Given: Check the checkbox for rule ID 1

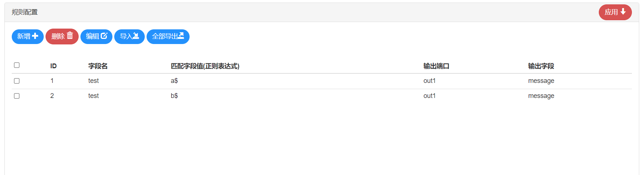Looking at the screenshot, I should pos(17,81).
